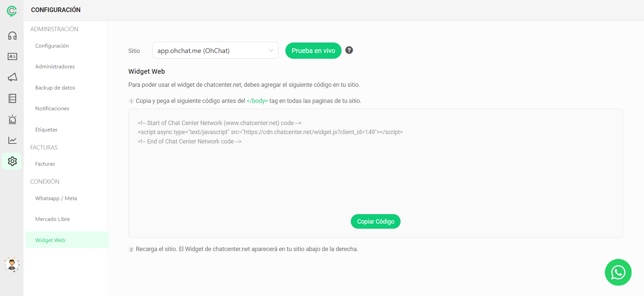Open Etiquetas section
Image resolution: width=644 pixels, height=296 pixels.
click(x=46, y=130)
